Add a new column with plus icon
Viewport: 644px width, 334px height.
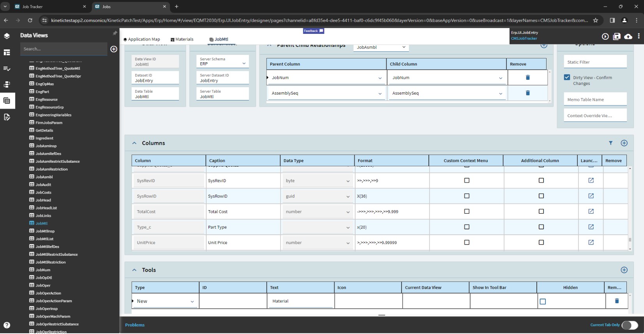click(624, 143)
